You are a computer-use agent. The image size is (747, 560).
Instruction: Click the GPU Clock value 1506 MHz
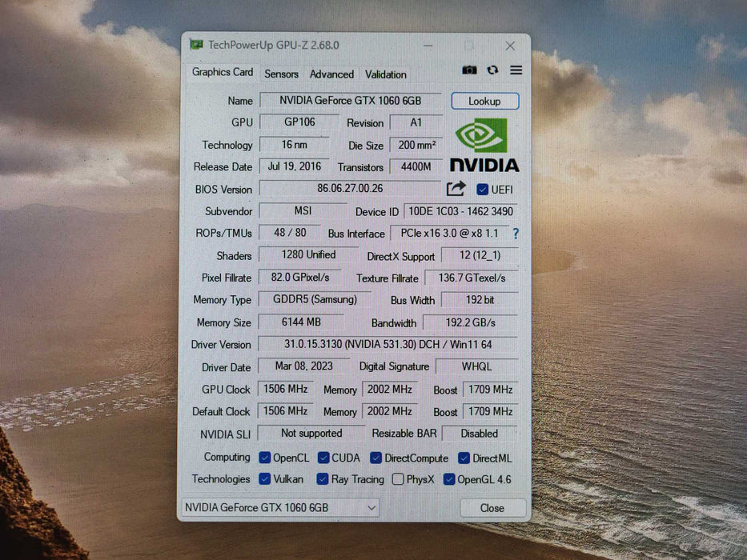click(x=285, y=389)
